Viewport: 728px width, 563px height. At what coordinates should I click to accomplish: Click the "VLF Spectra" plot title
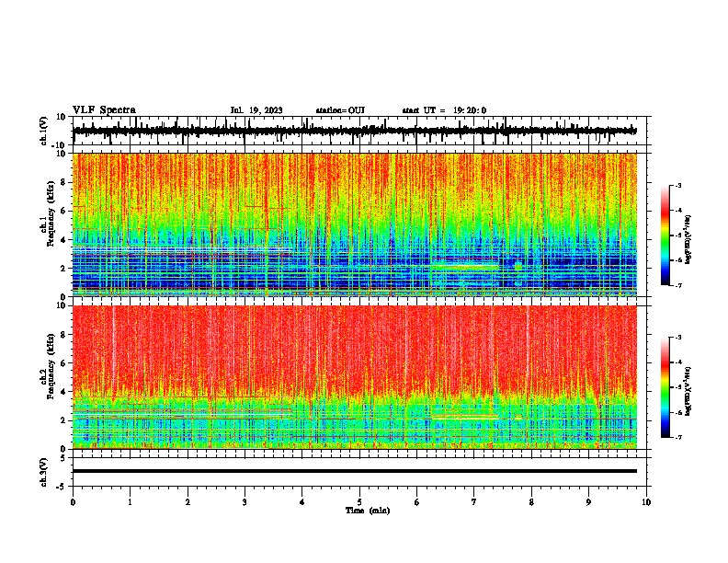coord(104,110)
